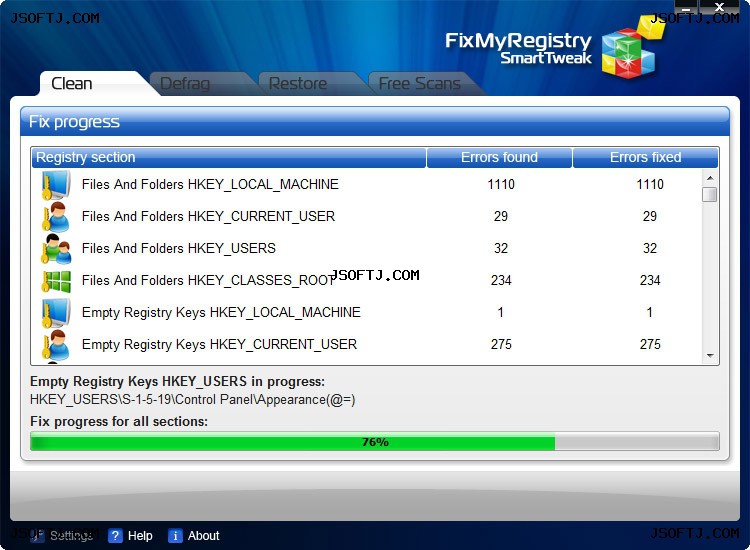Close the FixMyRegistry window

coord(719,7)
